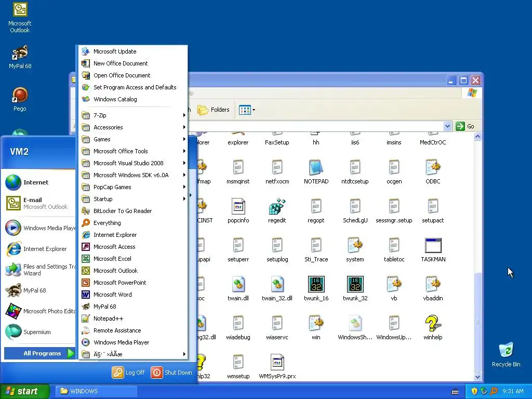Image resolution: width=532 pixels, height=399 pixels.
Task: Open Files and Settings Transfer Wizard
Action: [x=39, y=270]
